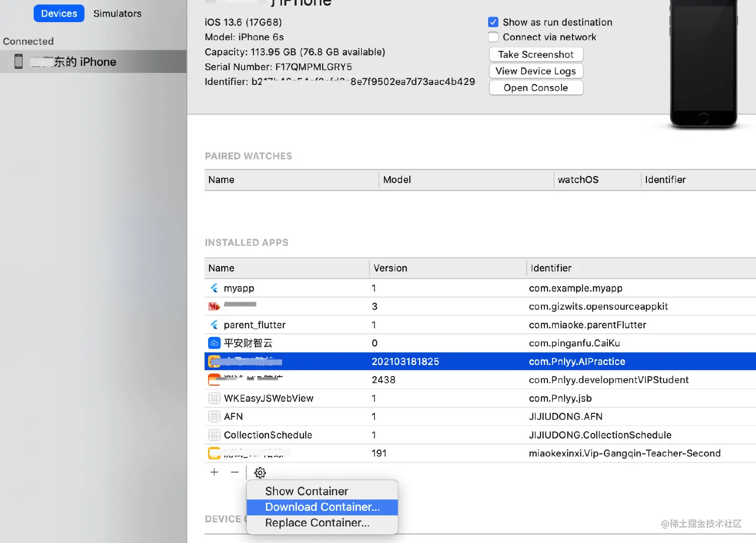
Task: Switch to the Devices tab
Action: pyautogui.click(x=59, y=14)
